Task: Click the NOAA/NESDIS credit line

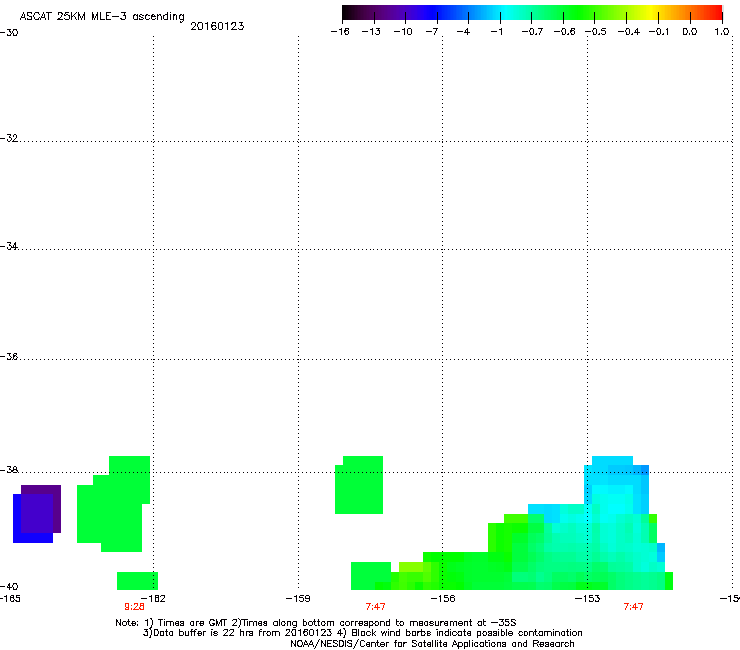Action: tap(432, 644)
